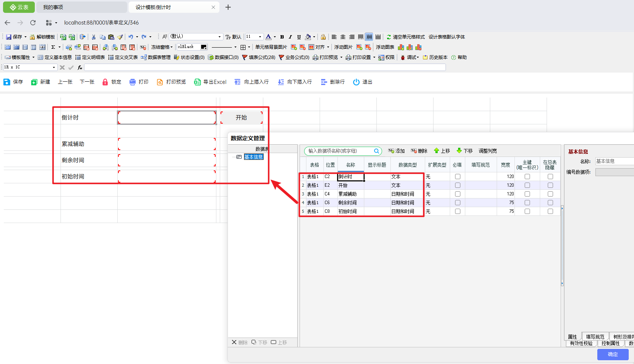Click the bold formatting icon

click(x=282, y=37)
